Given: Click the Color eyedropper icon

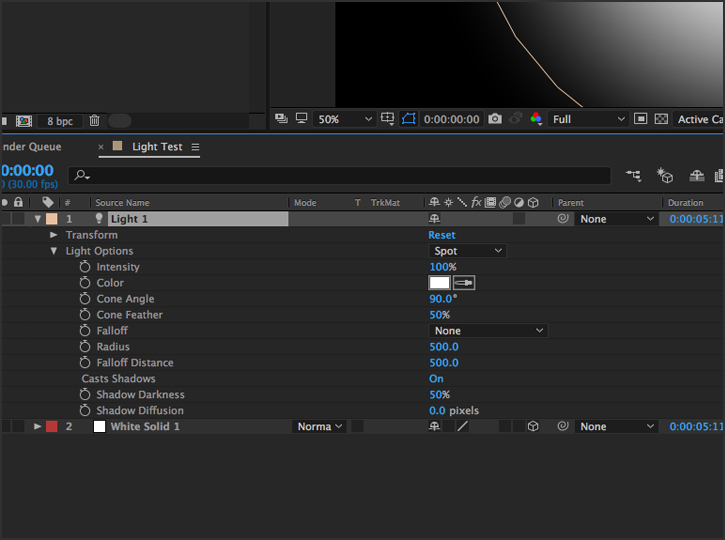Looking at the screenshot, I should click(464, 282).
